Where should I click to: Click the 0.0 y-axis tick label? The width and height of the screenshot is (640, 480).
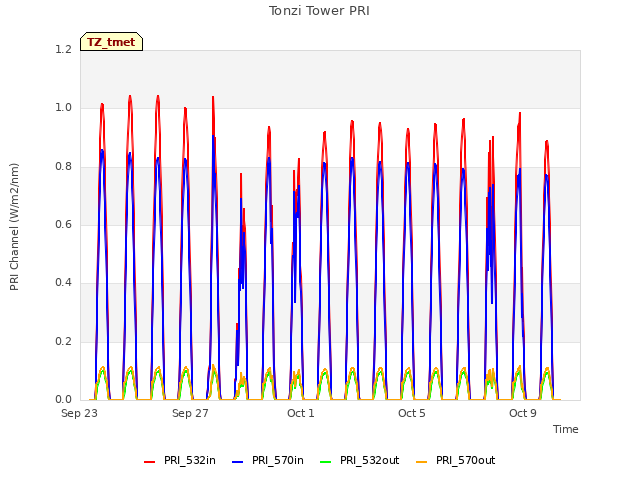click(63, 399)
